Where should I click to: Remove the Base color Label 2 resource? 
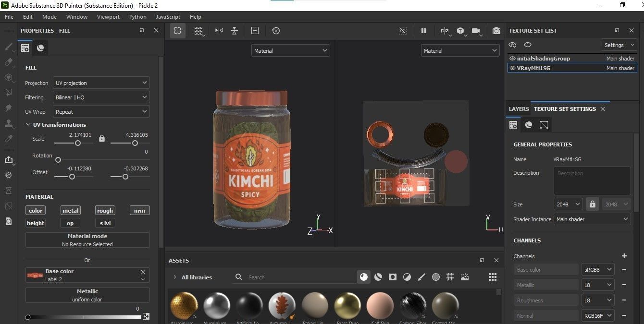(x=143, y=272)
